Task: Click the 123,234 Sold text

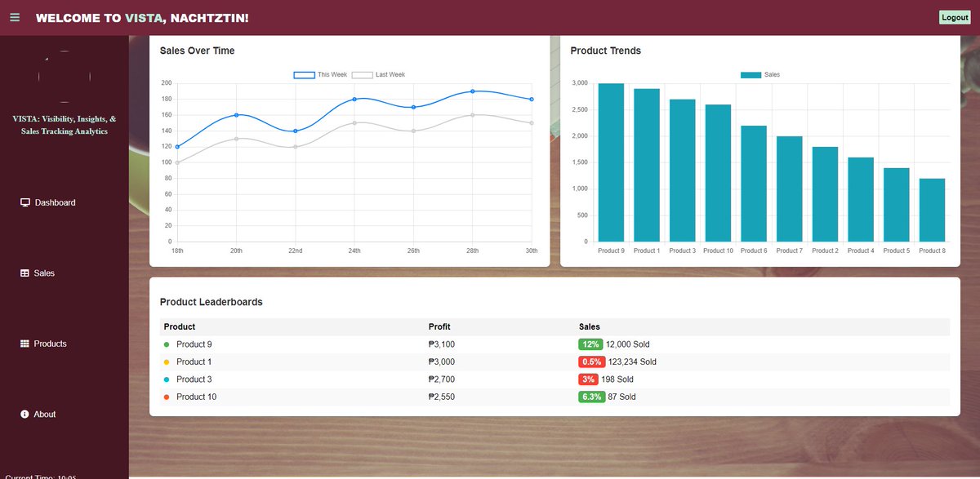Action: (x=632, y=361)
